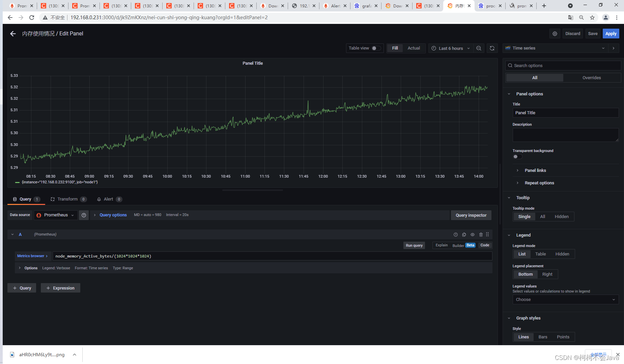Enable Transparent background switch

pyautogui.click(x=517, y=157)
